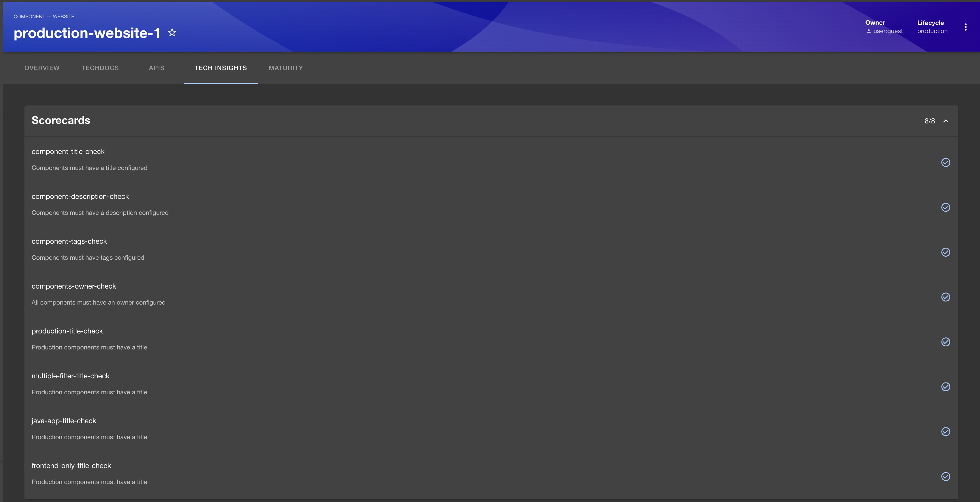Open the three-dot context menu

tap(966, 27)
